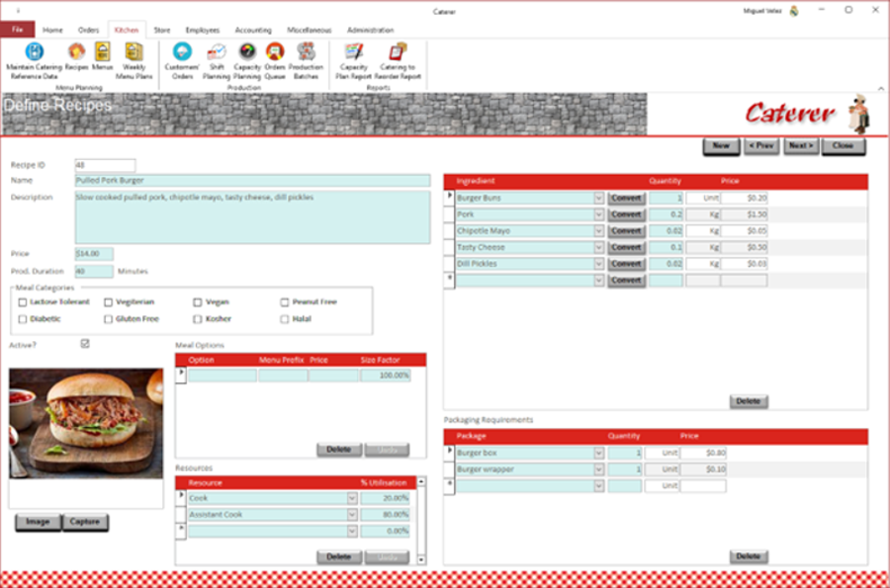Open the Catering to Reorder Report

pyautogui.click(x=398, y=61)
